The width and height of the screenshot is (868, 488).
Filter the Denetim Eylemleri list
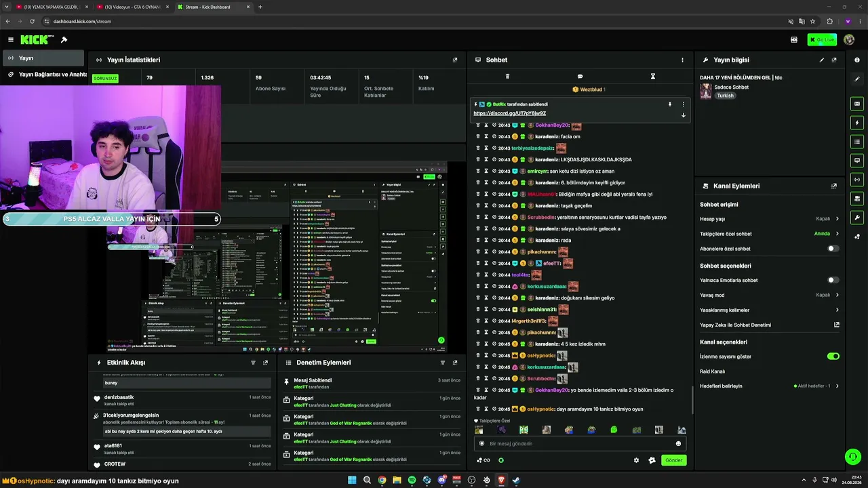(x=443, y=363)
